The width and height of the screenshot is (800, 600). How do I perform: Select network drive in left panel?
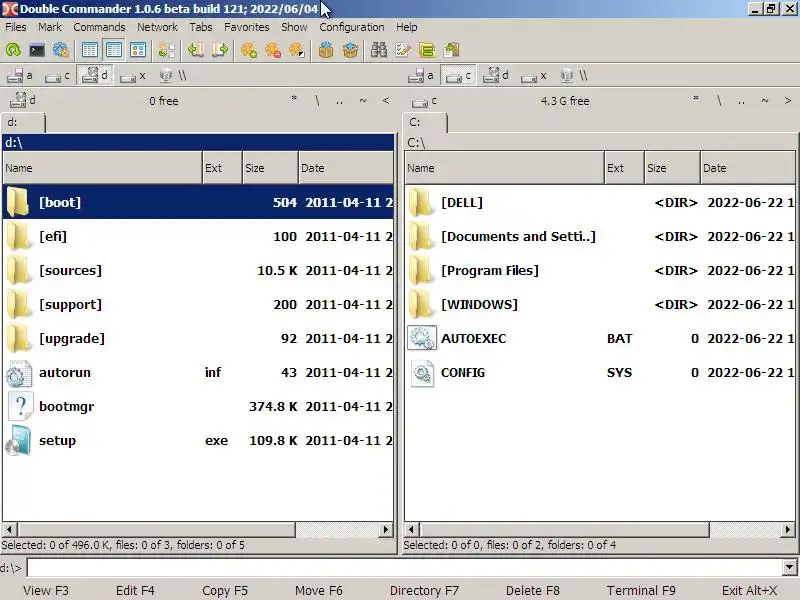[172, 76]
